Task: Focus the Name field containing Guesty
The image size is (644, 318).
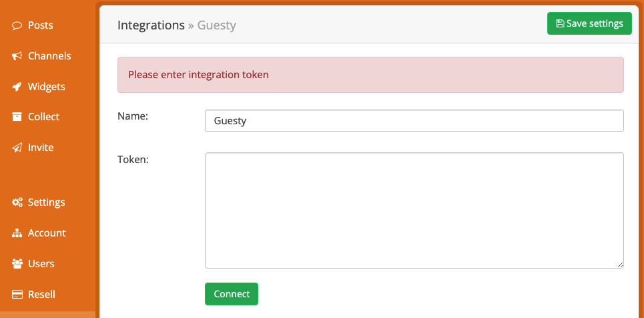Action: tap(414, 120)
